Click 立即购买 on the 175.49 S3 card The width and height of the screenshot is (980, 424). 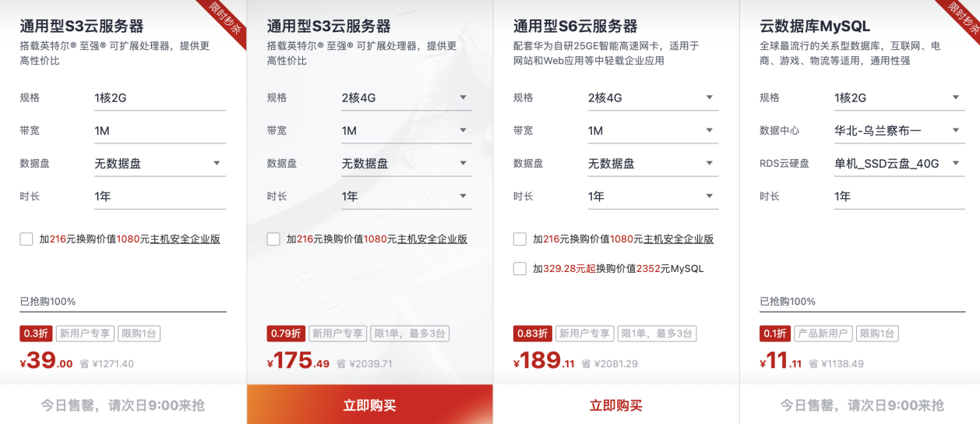(370, 405)
